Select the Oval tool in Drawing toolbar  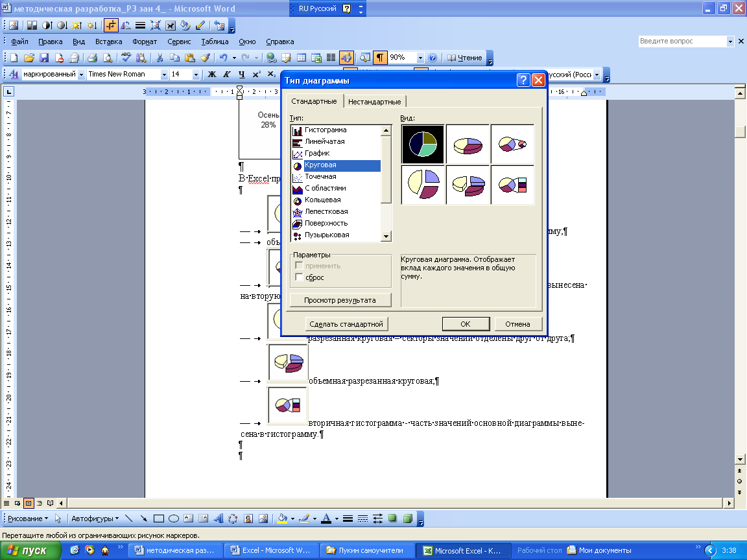coord(173,519)
